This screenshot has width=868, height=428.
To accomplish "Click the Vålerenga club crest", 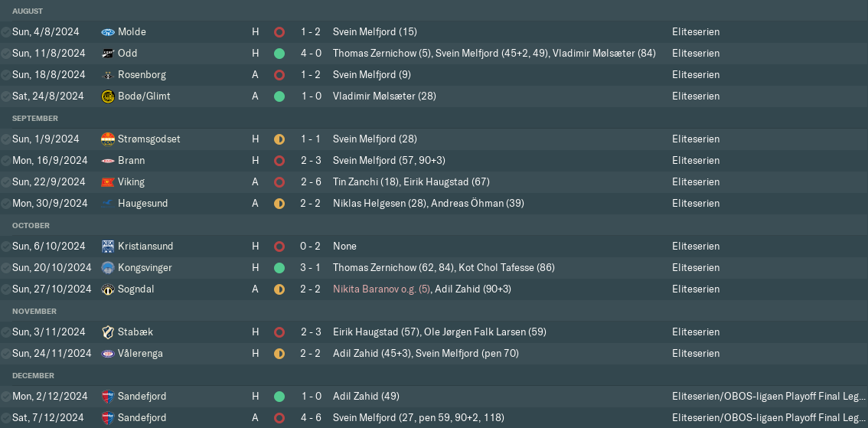I will click(x=108, y=354).
